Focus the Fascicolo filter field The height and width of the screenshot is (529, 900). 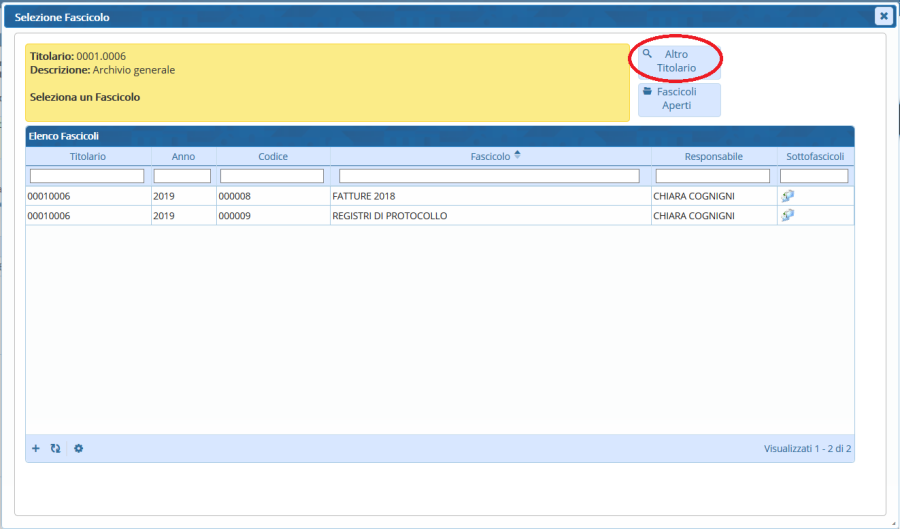click(x=489, y=176)
